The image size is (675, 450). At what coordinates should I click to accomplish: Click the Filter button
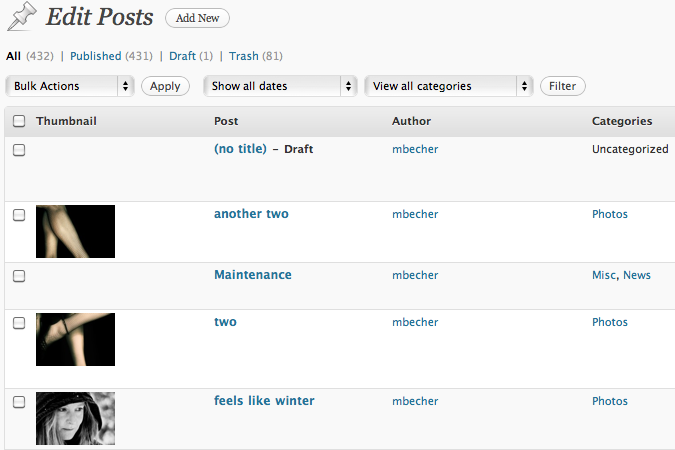click(x=563, y=86)
